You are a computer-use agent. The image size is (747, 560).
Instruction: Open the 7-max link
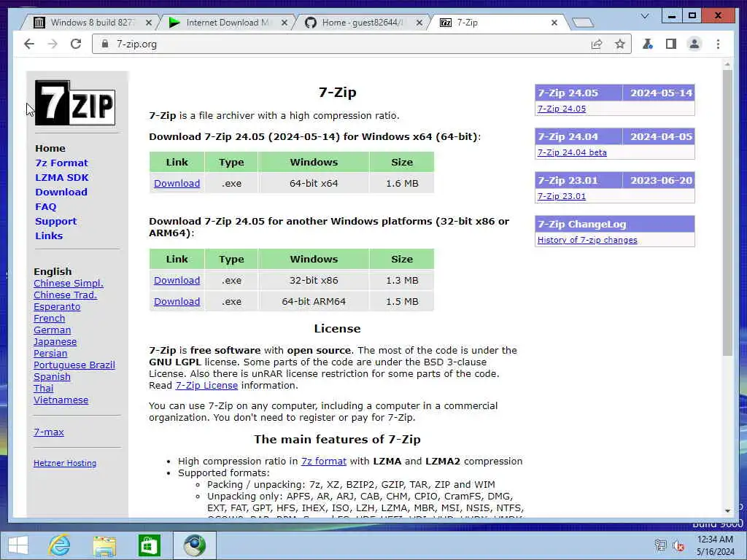[x=49, y=432]
